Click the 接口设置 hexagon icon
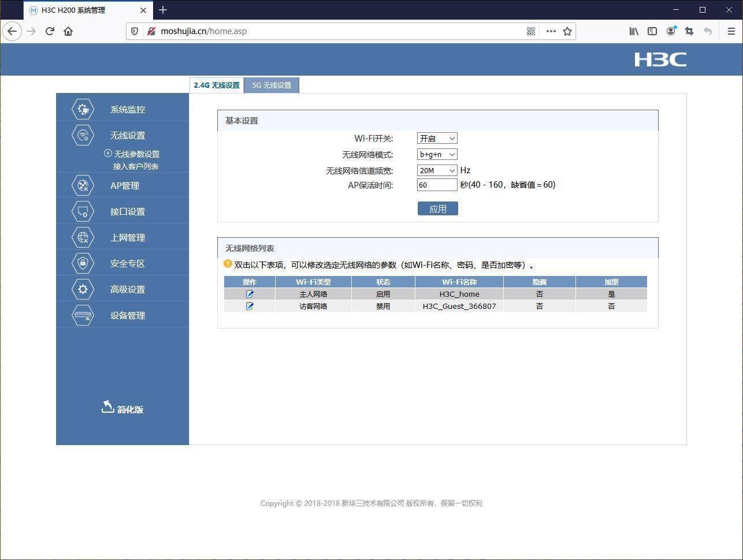 click(83, 211)
